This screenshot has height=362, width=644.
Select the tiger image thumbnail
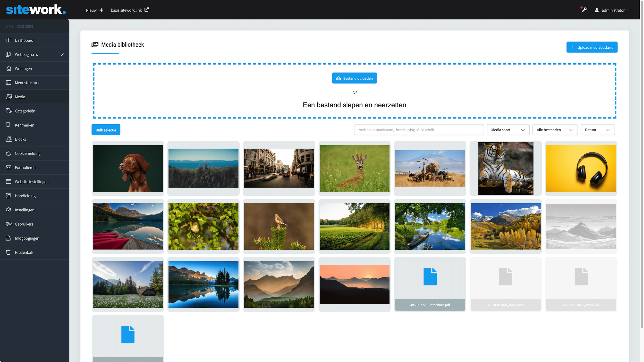point(505,168)
